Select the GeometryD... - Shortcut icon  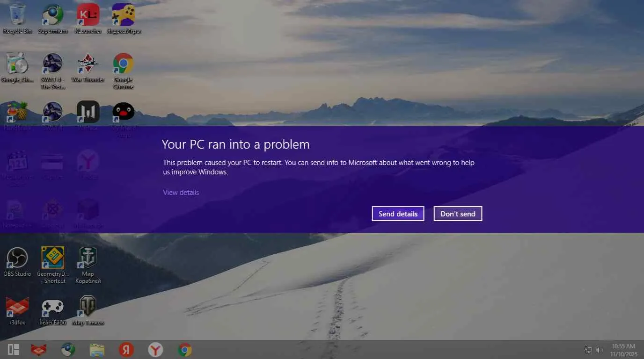53,265
